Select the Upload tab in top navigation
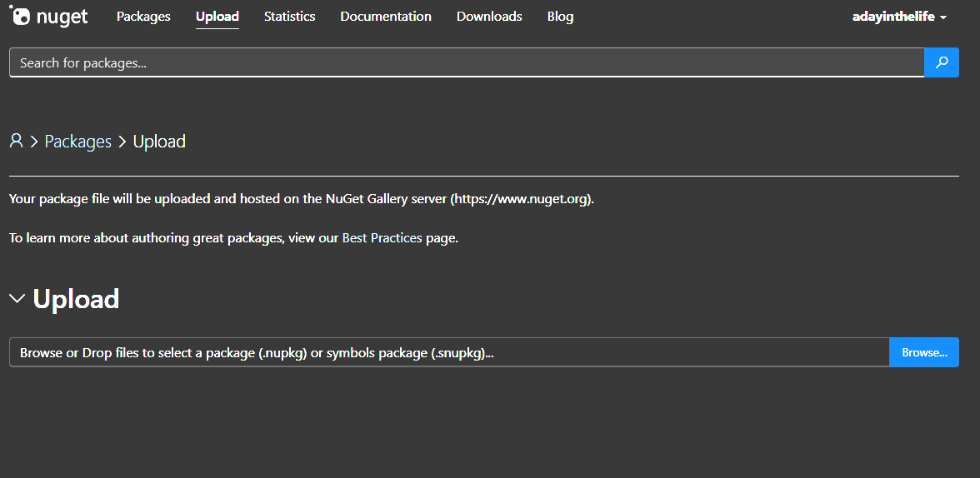The image size is (980, 478). 217,17
